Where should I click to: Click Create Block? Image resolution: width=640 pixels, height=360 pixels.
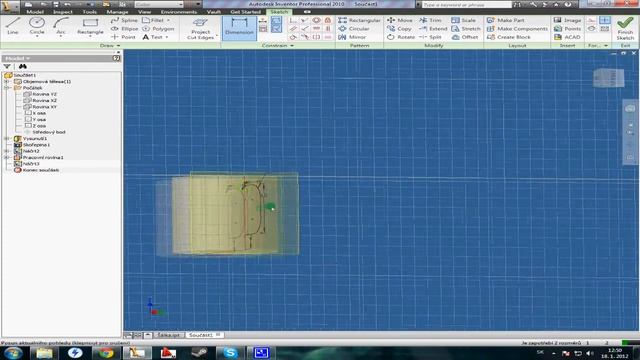[509, 37]
